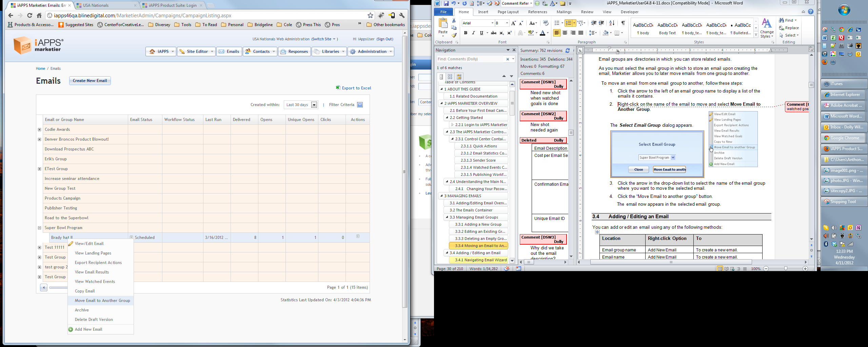Reload the page in Chrome
Image resolution: width=868 pixels, height=347 pixels.
pos(29,15)
